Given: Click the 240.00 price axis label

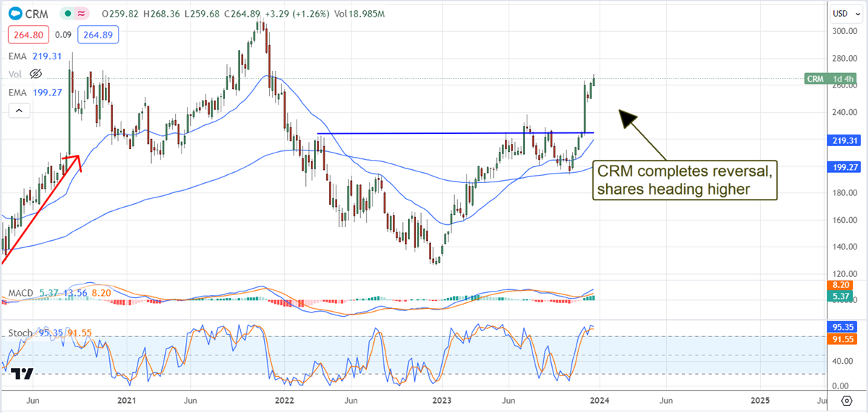Looking at the screenshot, I should 846,112.
